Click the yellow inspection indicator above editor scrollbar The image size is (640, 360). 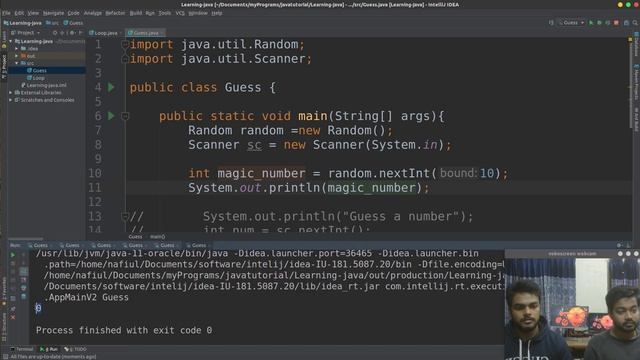[630, 40]
